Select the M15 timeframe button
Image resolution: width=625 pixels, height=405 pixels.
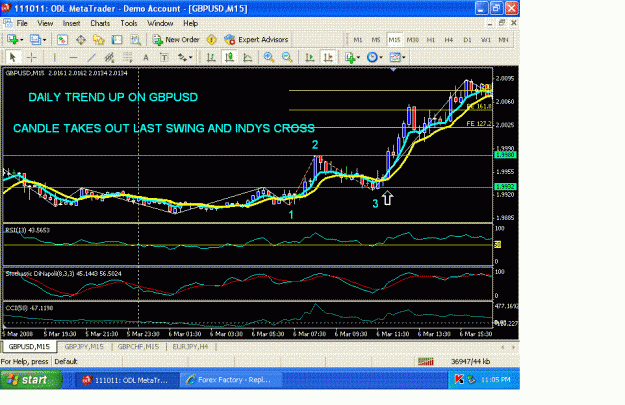pos(394,40)
